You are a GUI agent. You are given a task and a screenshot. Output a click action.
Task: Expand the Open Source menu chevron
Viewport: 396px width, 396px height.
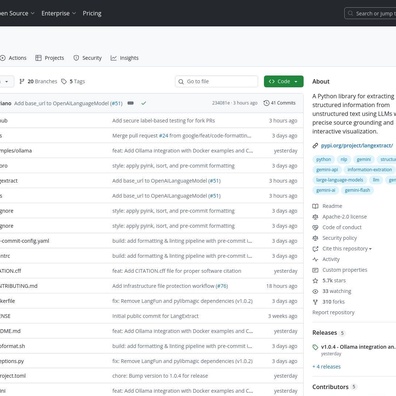pyautogui.click(x=32, y=13)
